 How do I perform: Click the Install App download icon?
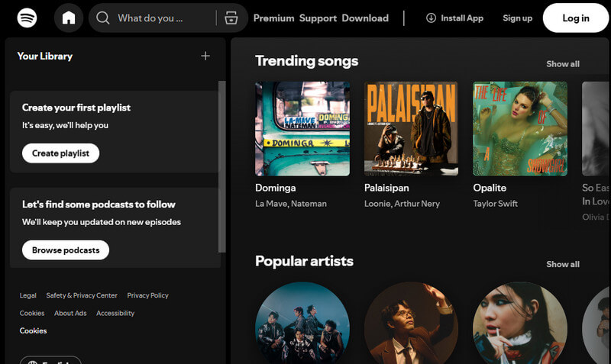click(x=431, y=18)
